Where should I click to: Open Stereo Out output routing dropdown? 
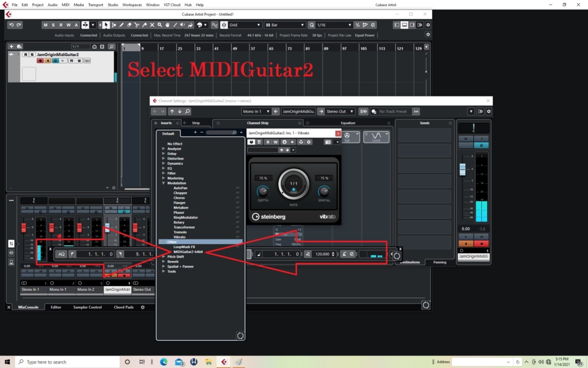click(x=340, y=111)
